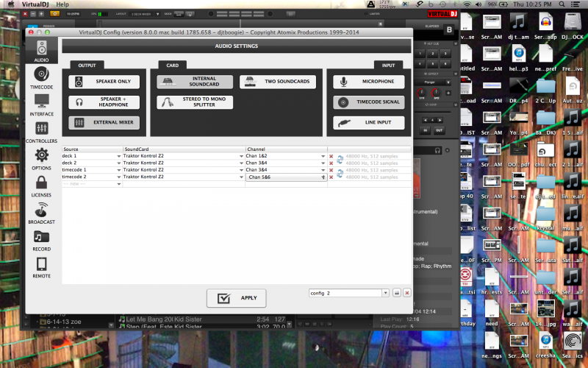The height and width of the screenshot is (368, 588).
Task: Open Source dropdown for deck 1
Action: [118, 156]
